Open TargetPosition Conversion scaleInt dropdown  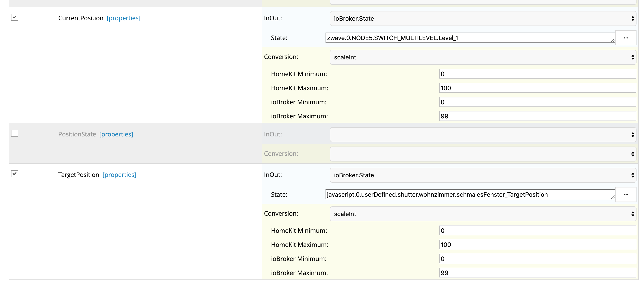[483, 214]
